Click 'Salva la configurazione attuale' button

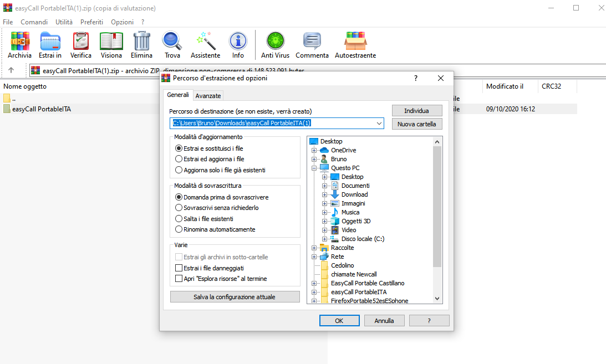[235, 297]
